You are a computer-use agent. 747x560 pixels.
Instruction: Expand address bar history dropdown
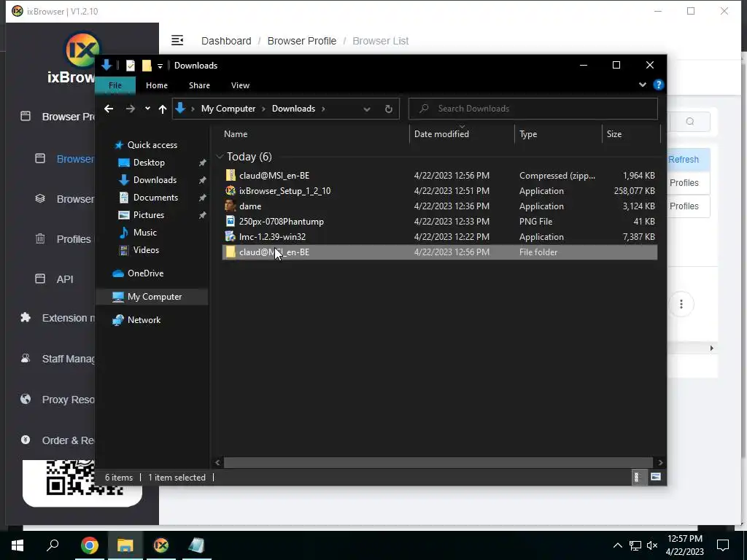click(367, 109)
